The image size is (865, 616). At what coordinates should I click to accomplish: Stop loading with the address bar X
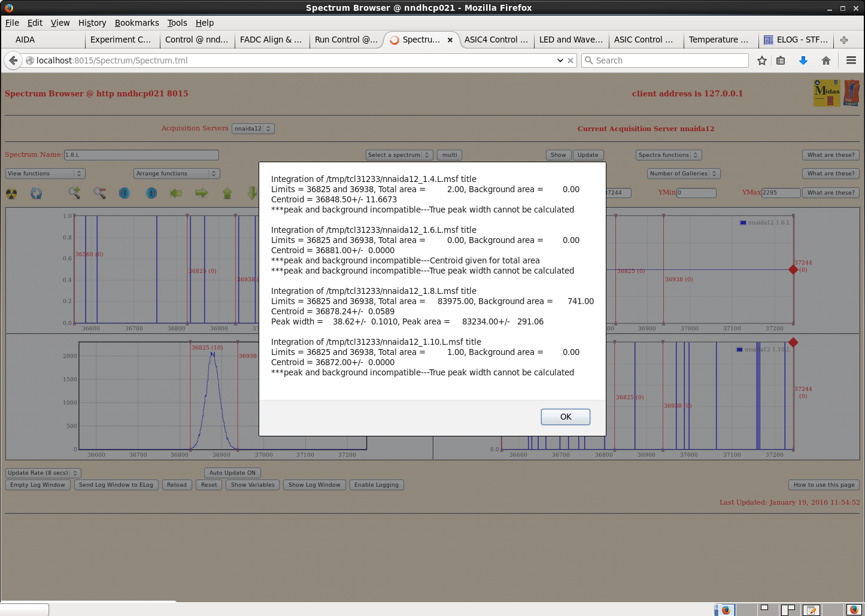pyautogui.click(x=570, y=60)
